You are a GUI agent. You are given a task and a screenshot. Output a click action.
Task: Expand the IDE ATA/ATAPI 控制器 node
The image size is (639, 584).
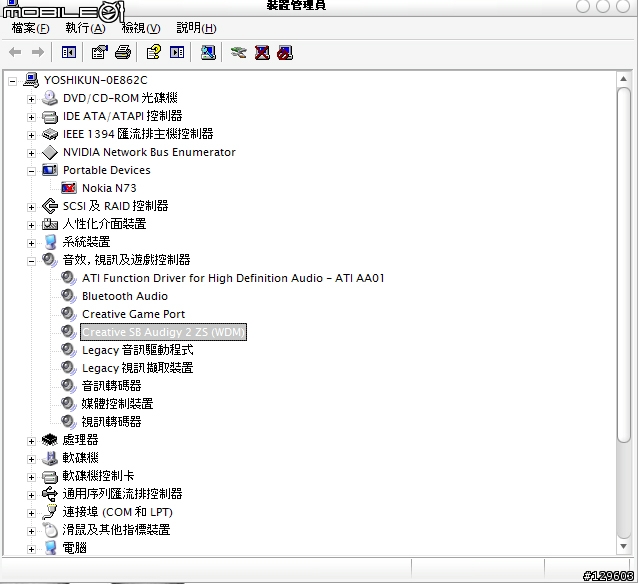click(x=31, y=117)
